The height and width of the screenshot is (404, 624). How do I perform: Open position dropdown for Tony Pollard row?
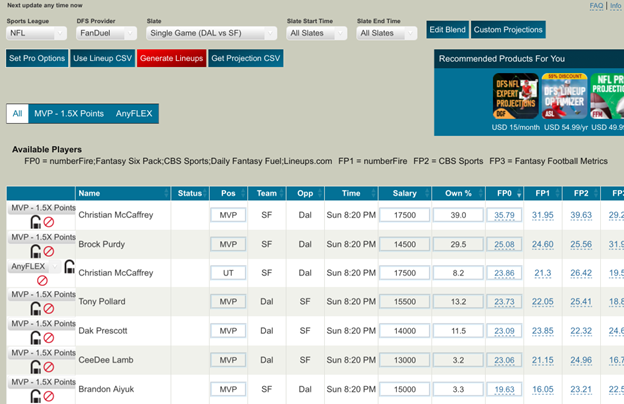coord(42,295)
